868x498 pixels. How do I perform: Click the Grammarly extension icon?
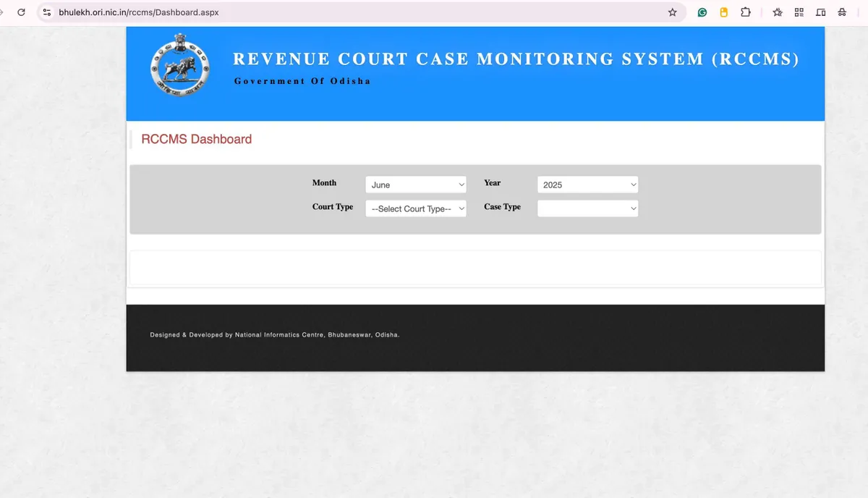(702, 12)
